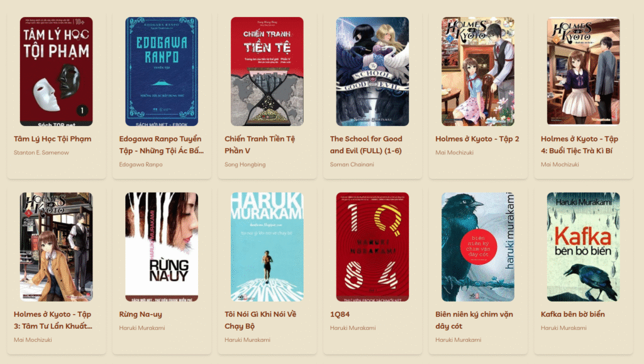Click the 1Q84 title link
The image size is (644, 364).
[340, 314]
